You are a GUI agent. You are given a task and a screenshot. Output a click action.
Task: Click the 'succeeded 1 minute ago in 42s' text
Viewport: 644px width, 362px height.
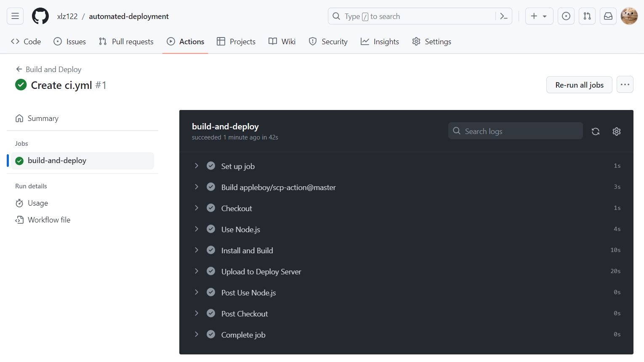pos(235,137)
